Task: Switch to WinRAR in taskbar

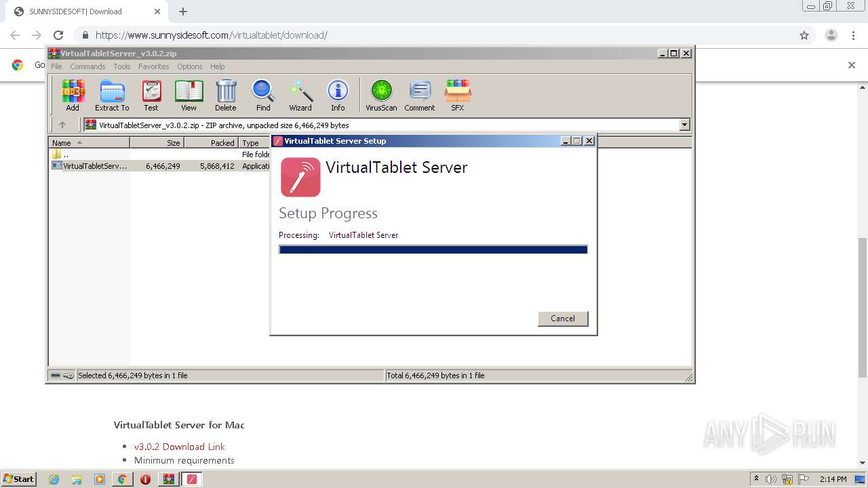Action: pos(168,479)
